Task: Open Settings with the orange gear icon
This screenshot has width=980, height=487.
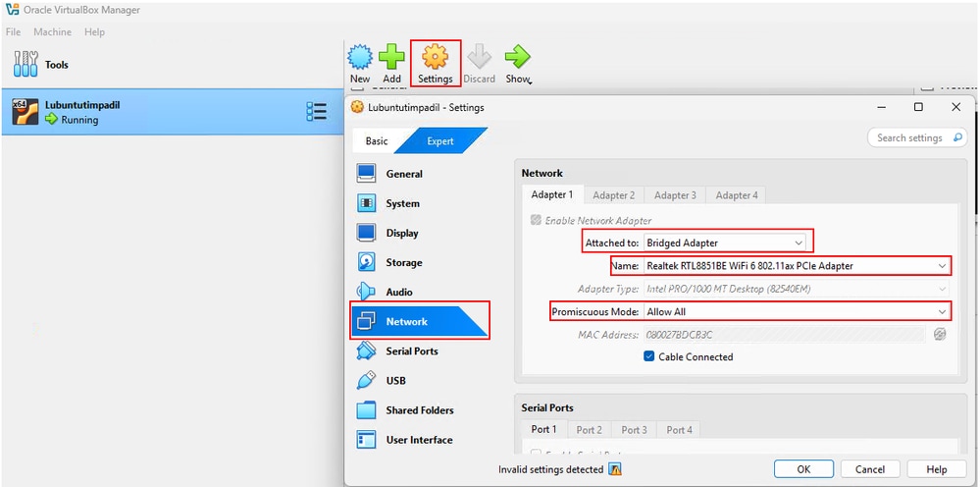Action: pos(435,57)
